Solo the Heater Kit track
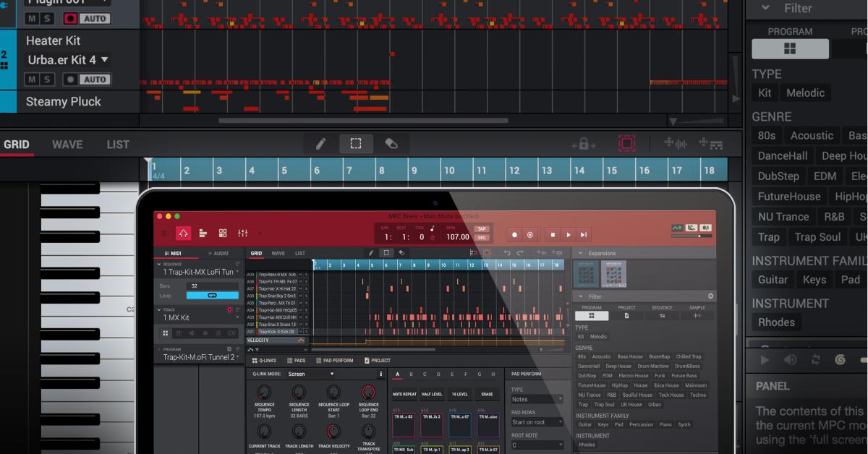This screenshot has height=454, width=868. [x=47, y=80]
